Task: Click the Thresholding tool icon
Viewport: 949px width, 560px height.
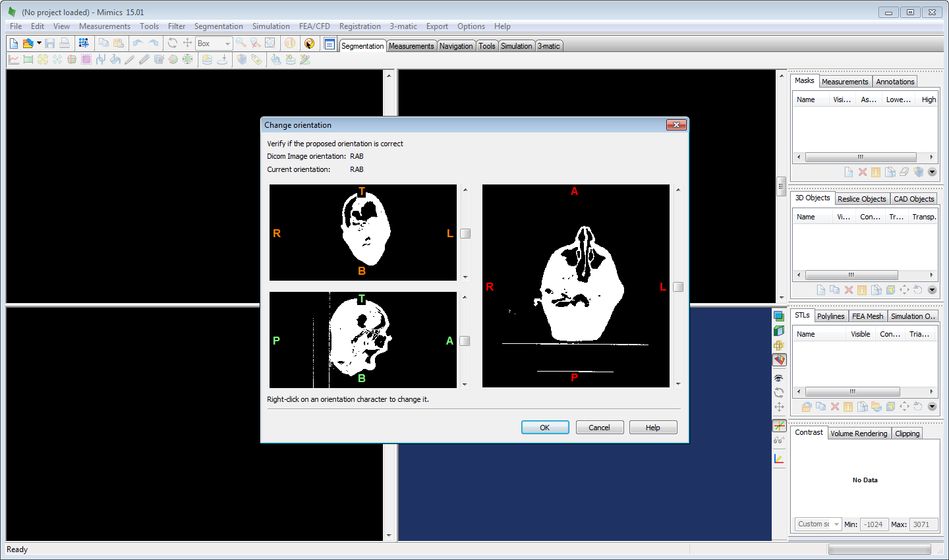Action: [x=28, y=59]
